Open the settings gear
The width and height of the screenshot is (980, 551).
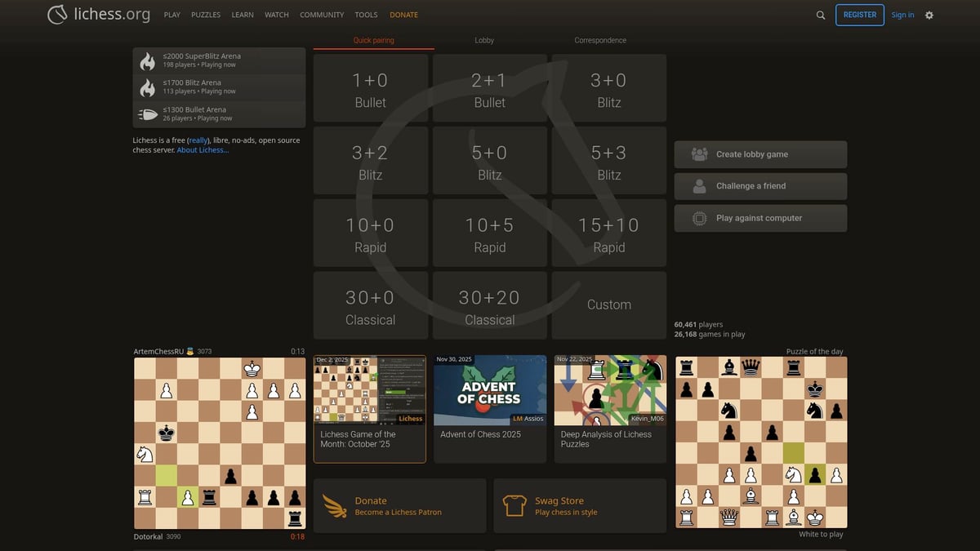coord(929,15)
